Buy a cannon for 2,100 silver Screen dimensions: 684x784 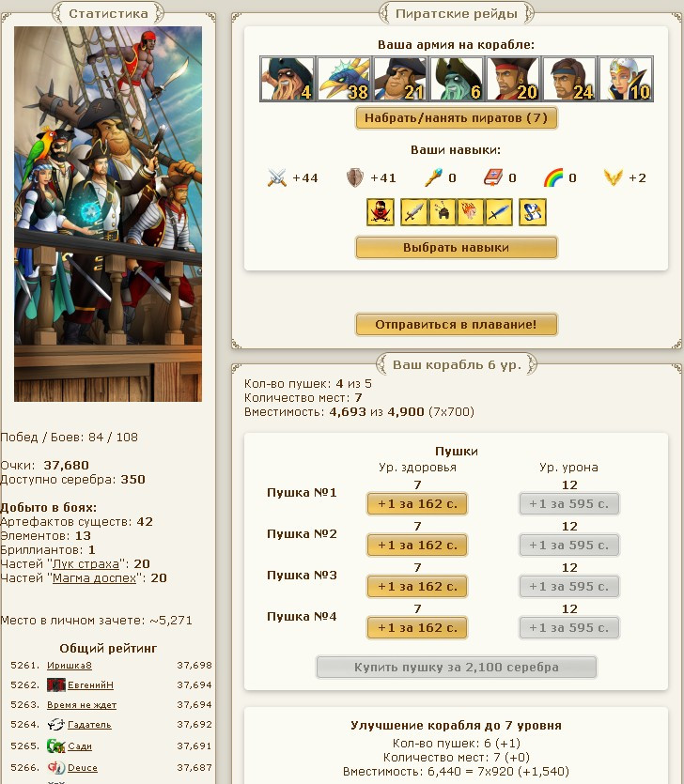point(457,667)
